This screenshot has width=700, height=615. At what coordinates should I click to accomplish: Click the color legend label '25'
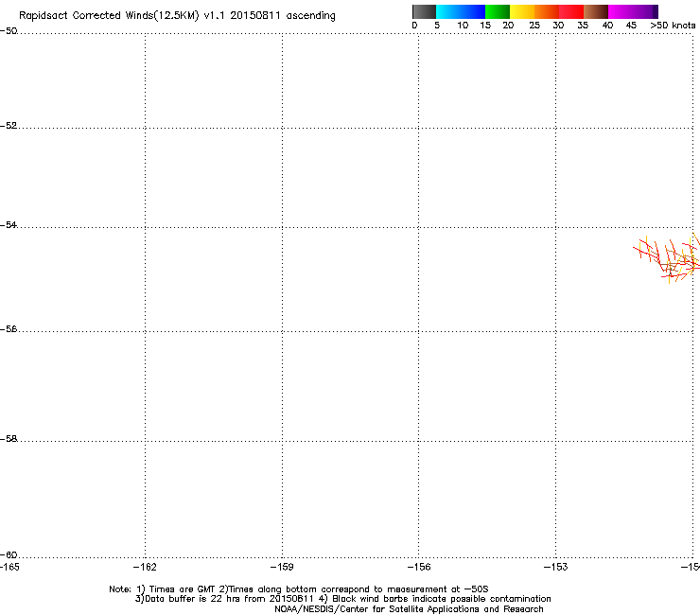[534, 26]
